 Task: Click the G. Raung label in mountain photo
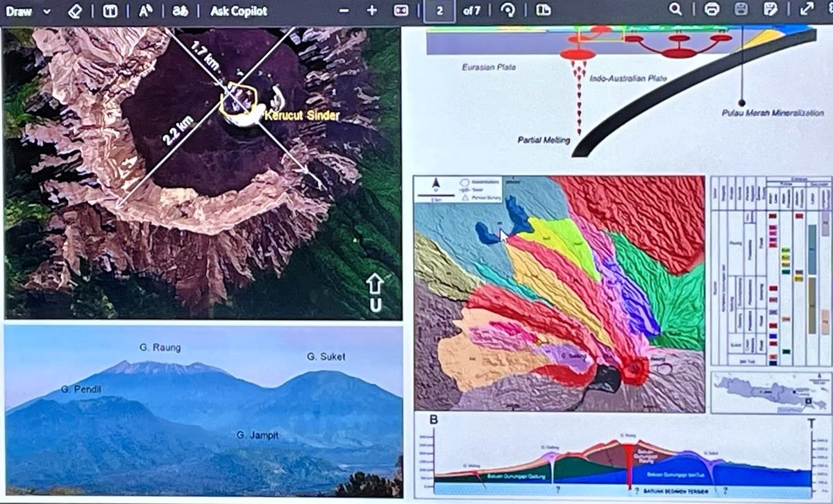click(160, 348)
